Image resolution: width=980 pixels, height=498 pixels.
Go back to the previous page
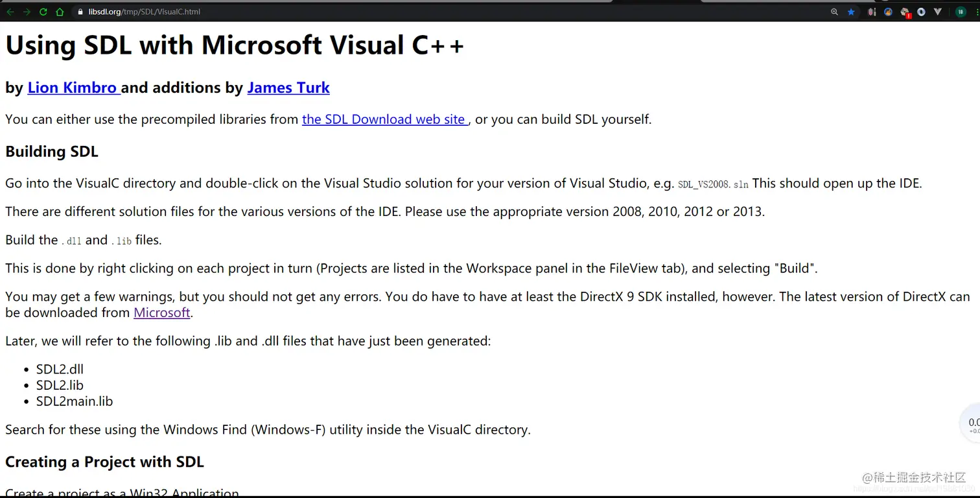pyautogui.click(x=10, y=12)
